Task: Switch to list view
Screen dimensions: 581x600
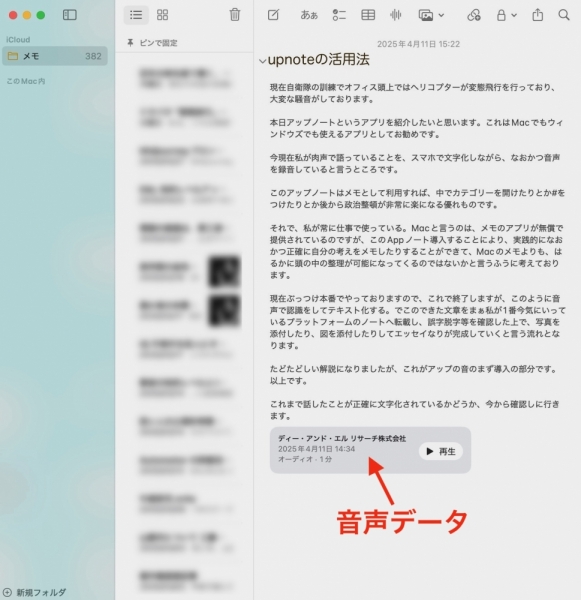Action: coord(136,15)
